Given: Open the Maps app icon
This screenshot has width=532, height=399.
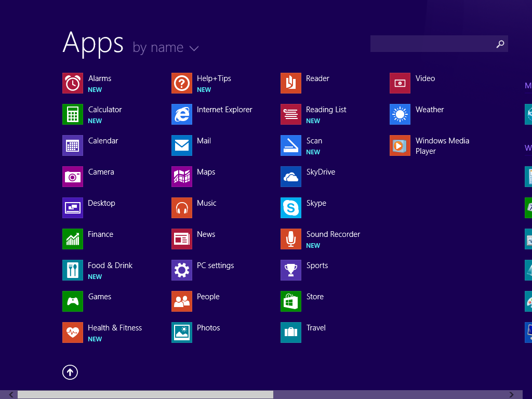Looking at the screenshot, I should pyautogui.click(x=182, y=177).
